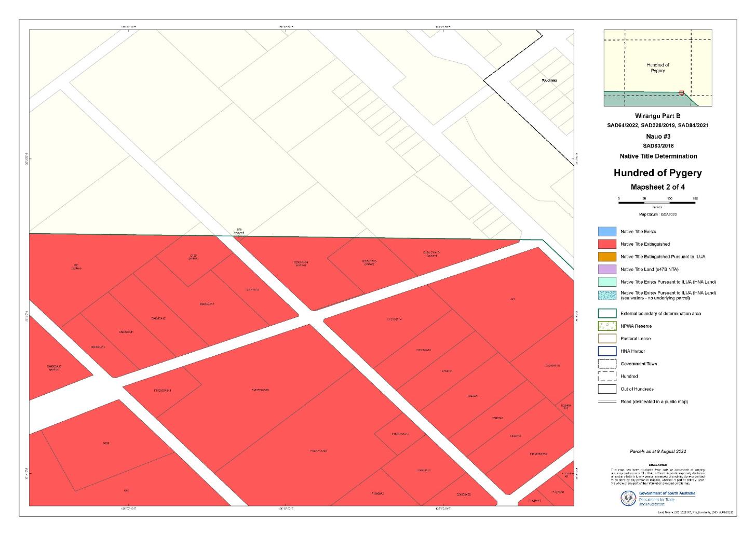Click the Out of Hundreds legend symbol

[606, 389]
